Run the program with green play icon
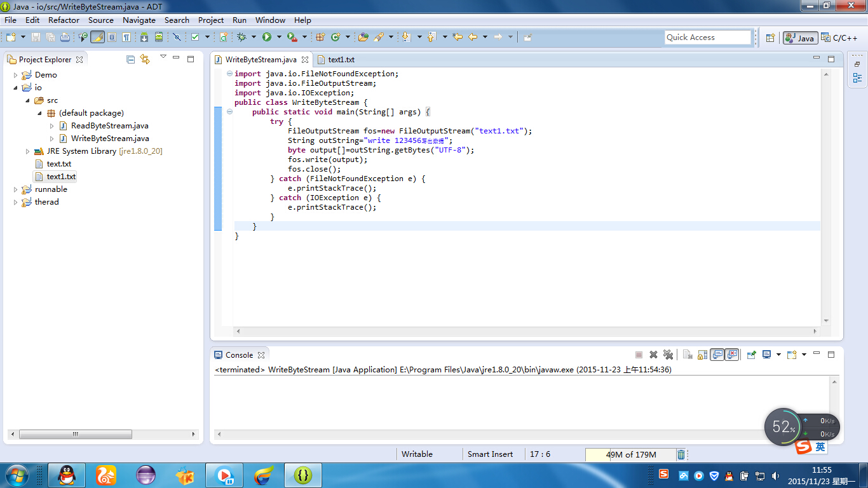868x488 pixels. tap(267, 37)
